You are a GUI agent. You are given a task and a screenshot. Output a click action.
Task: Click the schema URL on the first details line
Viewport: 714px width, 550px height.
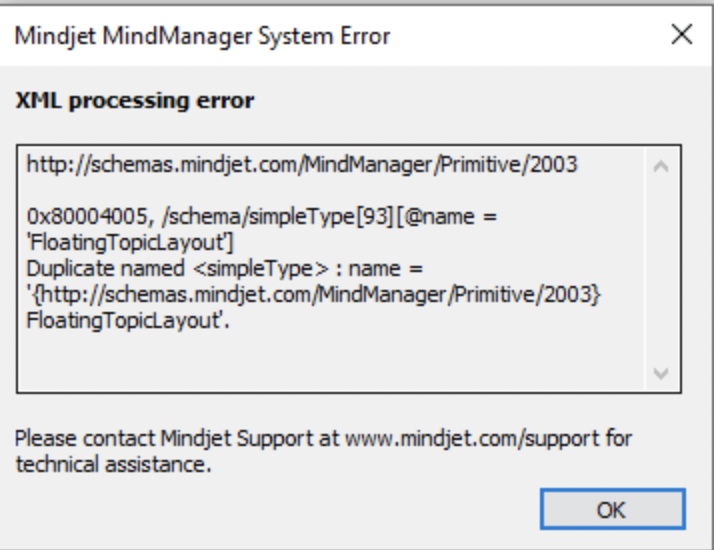301,166
